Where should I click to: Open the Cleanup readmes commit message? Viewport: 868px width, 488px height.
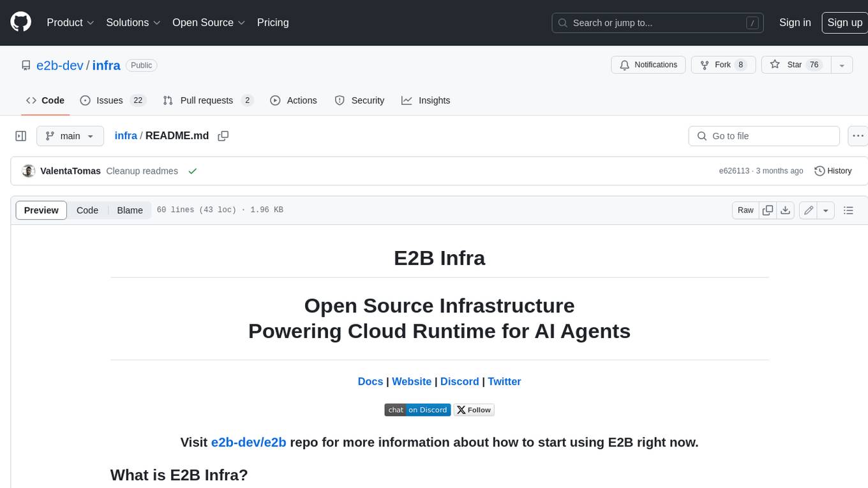(x=142, y=171)
